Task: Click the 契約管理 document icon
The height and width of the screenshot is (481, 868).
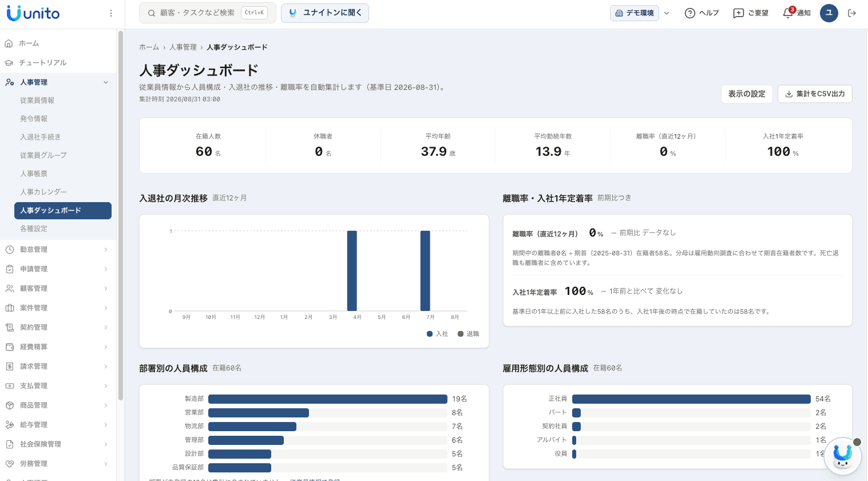Action: tap(9, 328)
